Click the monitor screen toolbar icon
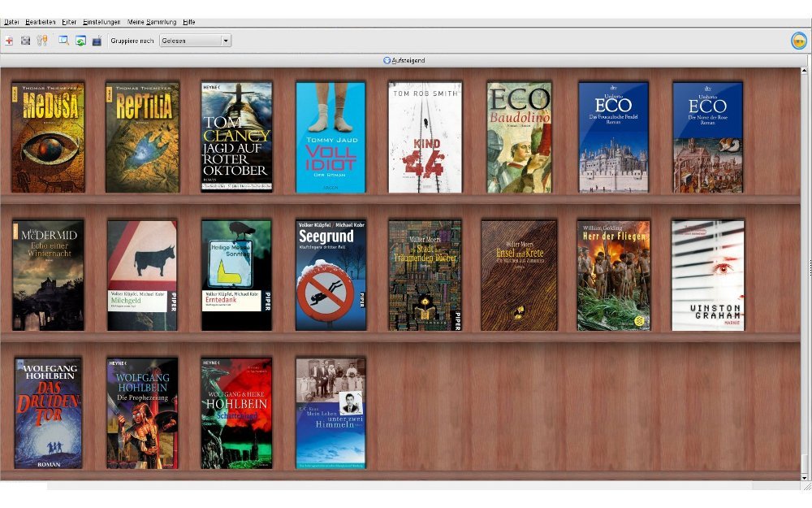Screen dimensions: 812x508 [97, 41]
